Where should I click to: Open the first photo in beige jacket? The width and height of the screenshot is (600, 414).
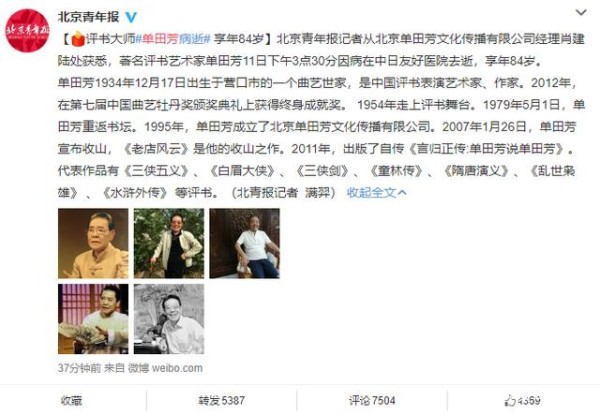tap(93, 243)
